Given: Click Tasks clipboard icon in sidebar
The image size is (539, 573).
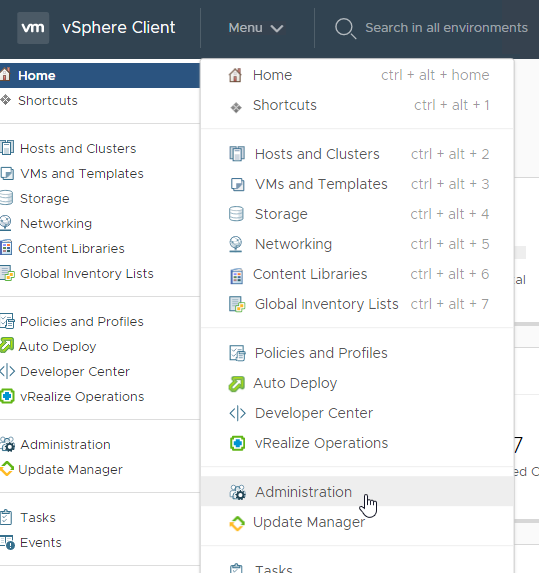Looking at the screenshot, I should 6,517.
